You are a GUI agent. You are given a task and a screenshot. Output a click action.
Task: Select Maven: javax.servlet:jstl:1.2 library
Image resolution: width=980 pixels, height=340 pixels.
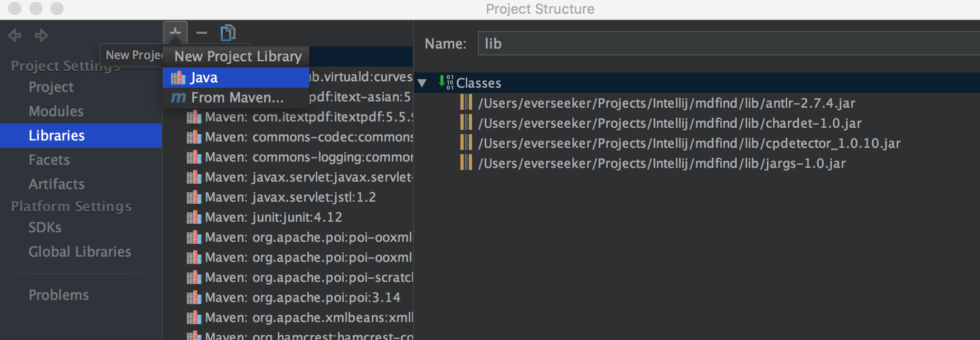coord(290,197)
